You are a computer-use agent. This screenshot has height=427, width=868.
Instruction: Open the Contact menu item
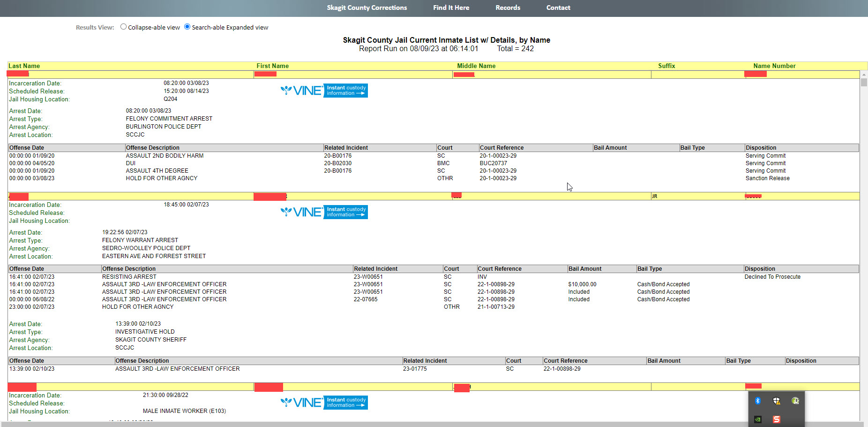coord(558,8)
